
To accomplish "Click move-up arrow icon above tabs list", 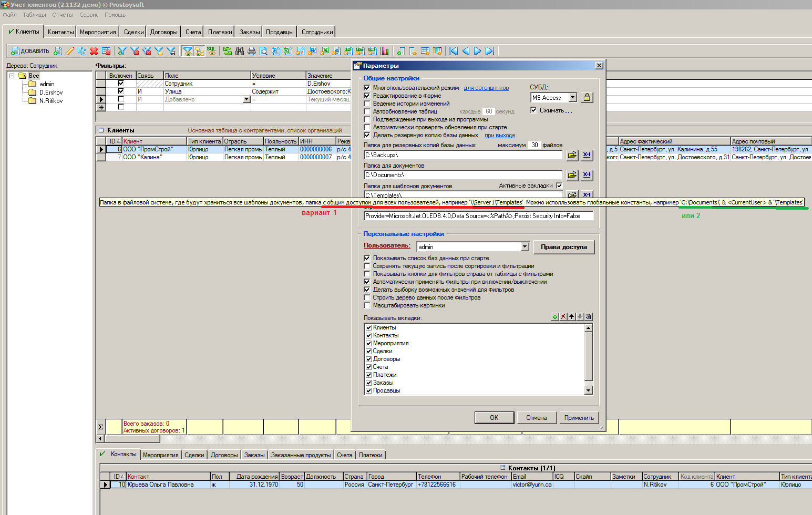I will 571,317.
